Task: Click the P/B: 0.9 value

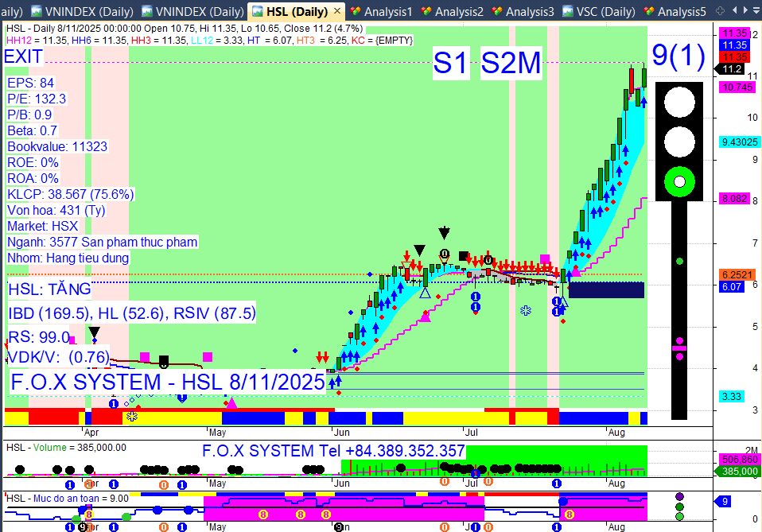Action: pos(29,115)
